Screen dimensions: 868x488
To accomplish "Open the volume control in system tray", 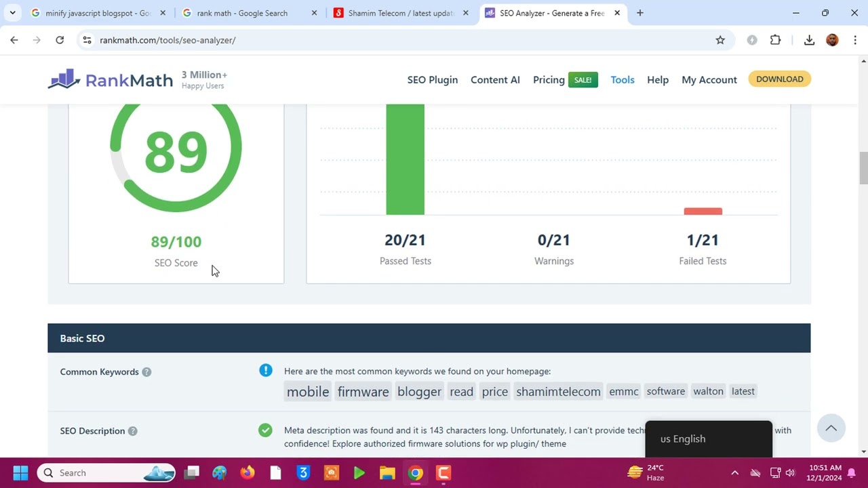I will coord(790,472).
